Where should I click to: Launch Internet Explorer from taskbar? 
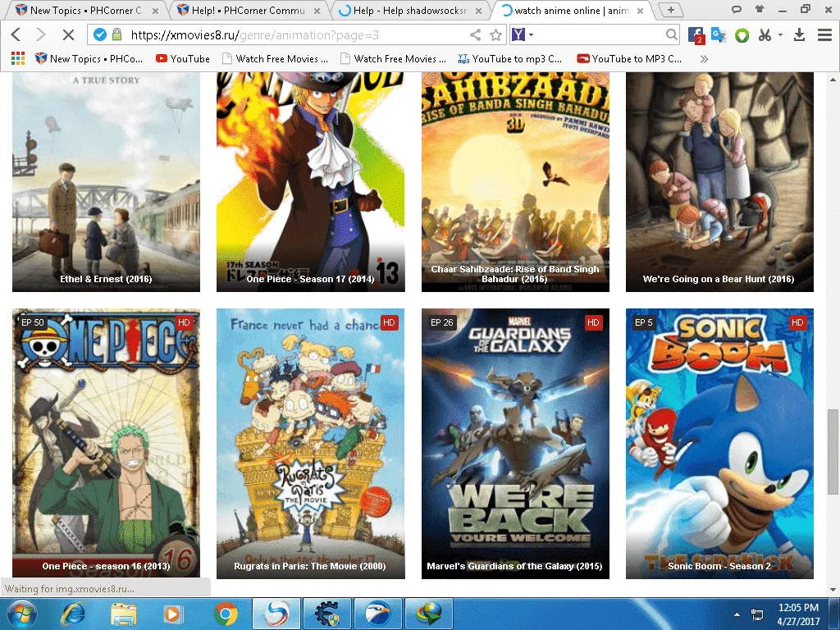pos(73,614)
